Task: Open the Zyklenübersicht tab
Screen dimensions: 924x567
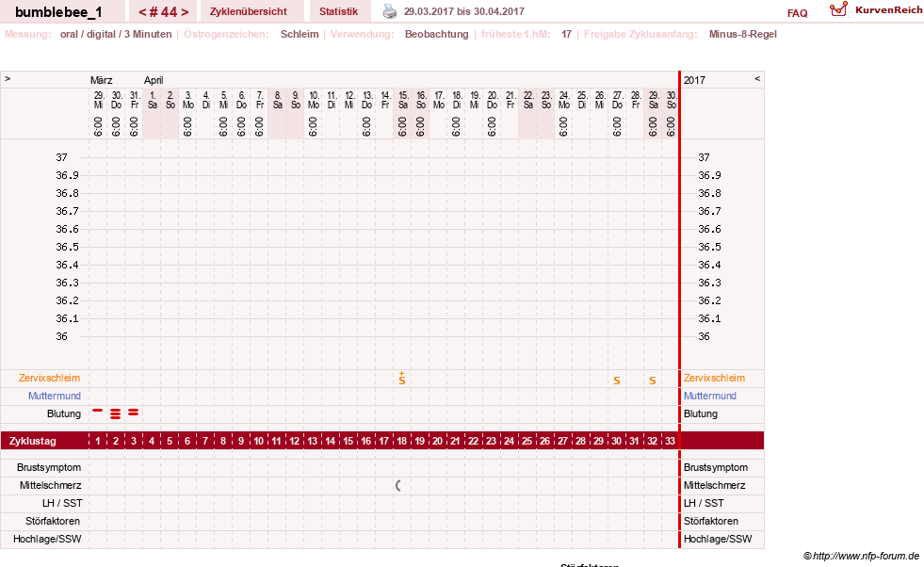Action: click(248, 11)
